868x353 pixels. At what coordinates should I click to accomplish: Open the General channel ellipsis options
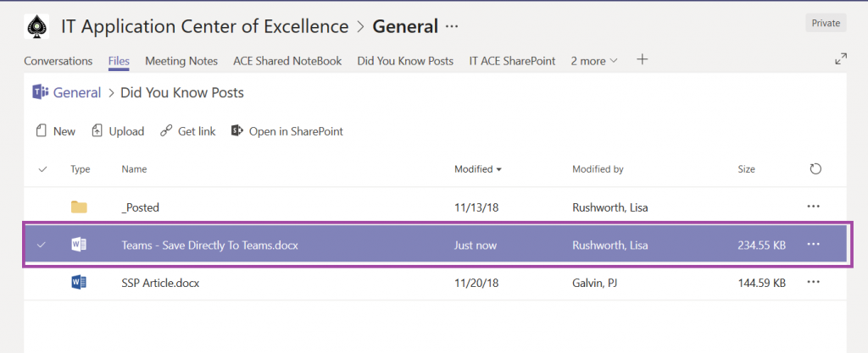(x=453, y=26)
